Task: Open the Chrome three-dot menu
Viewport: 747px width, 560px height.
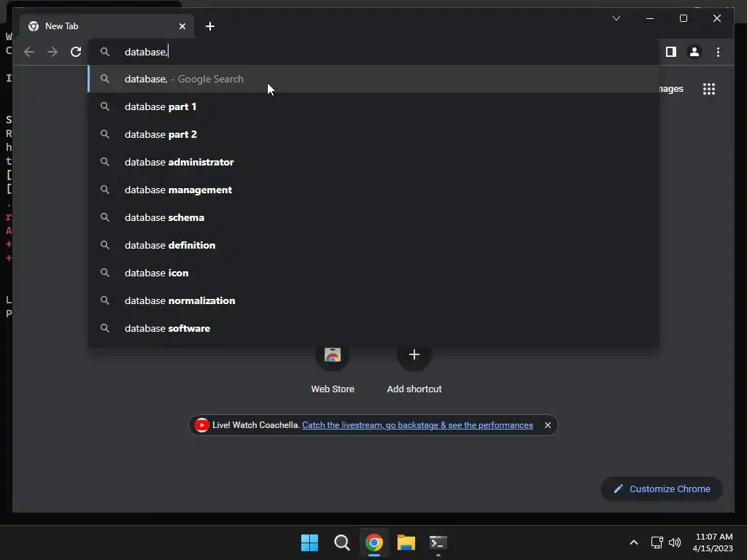Action: [x=718, y=52]
